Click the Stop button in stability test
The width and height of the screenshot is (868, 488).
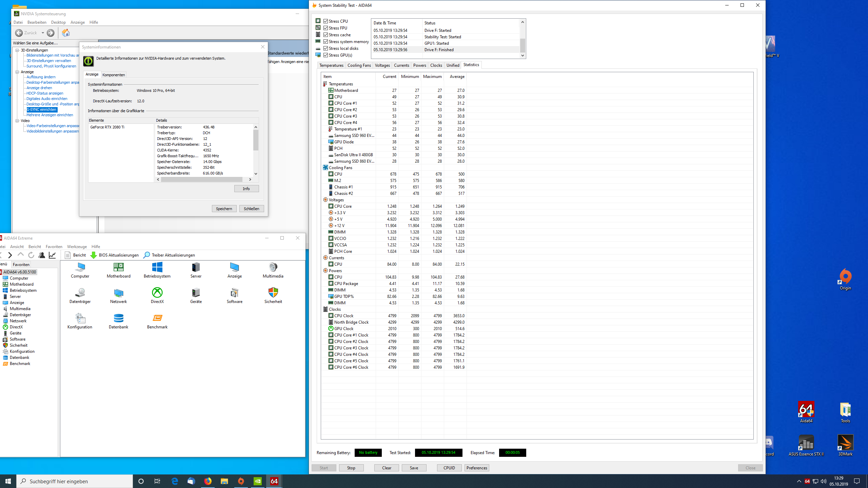point(351,468)
